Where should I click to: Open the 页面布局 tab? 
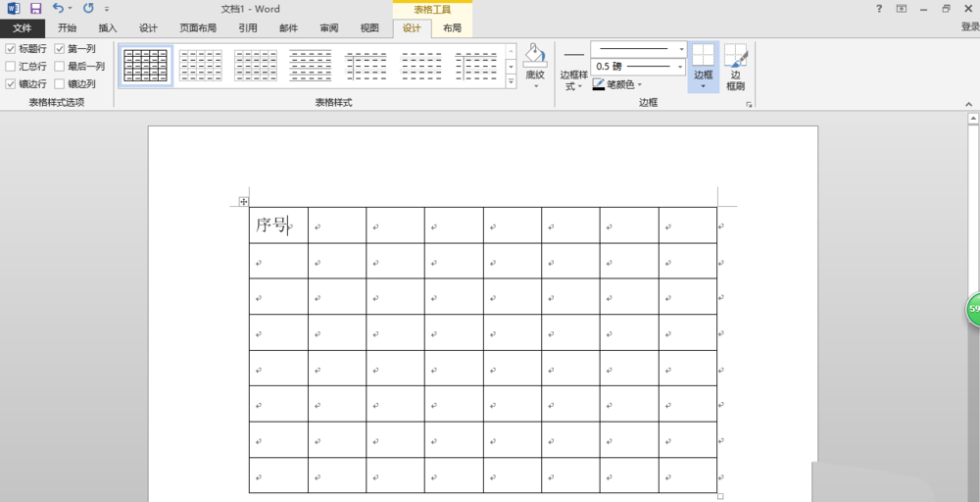pyautogui.click(x=198, y=28)
